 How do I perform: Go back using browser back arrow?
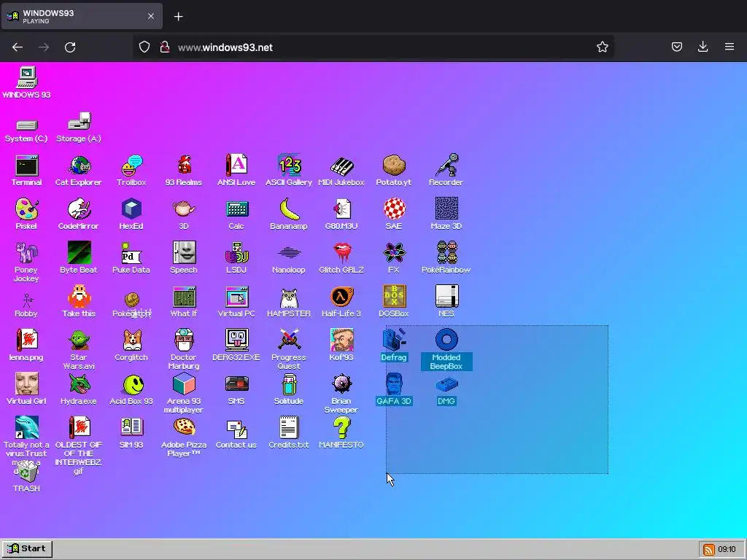pos(18,47)
